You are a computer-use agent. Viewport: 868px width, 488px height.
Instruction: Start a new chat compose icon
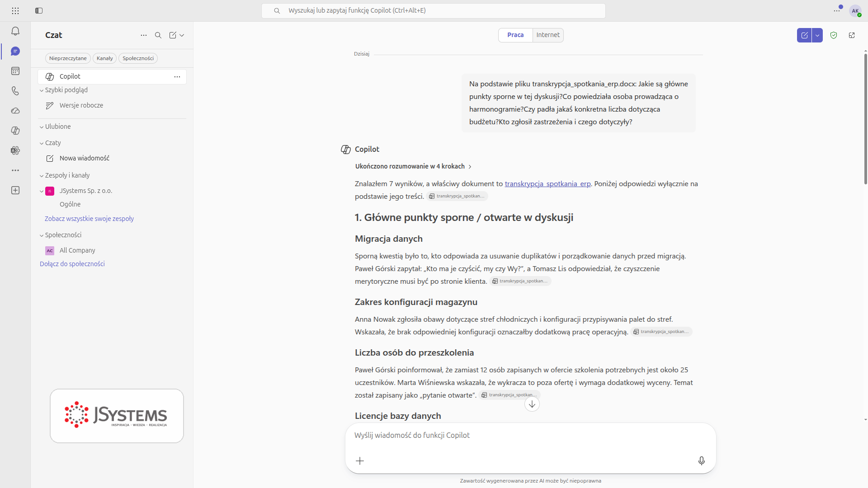[x=173, y=35]
